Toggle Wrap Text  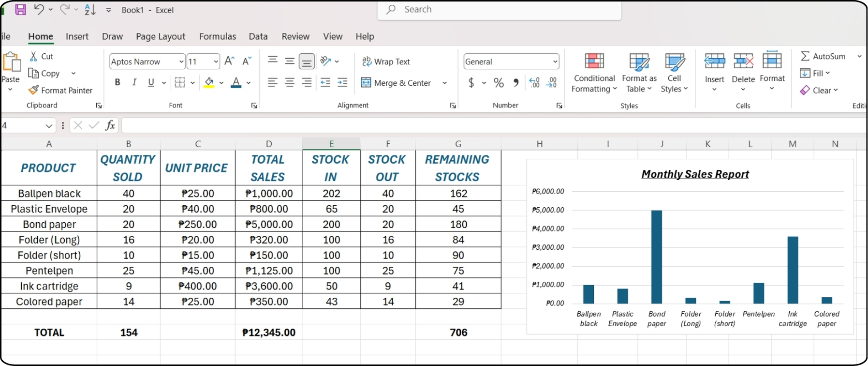pos(386,61)
